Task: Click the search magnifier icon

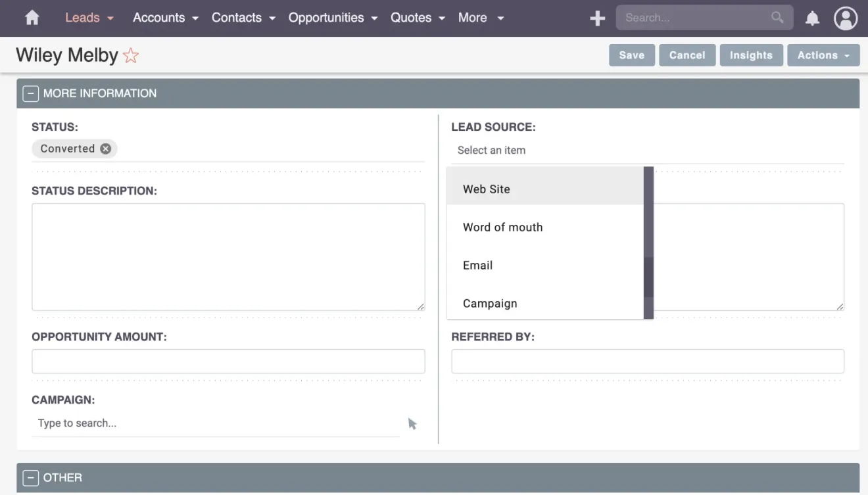Action: (777, 18)
